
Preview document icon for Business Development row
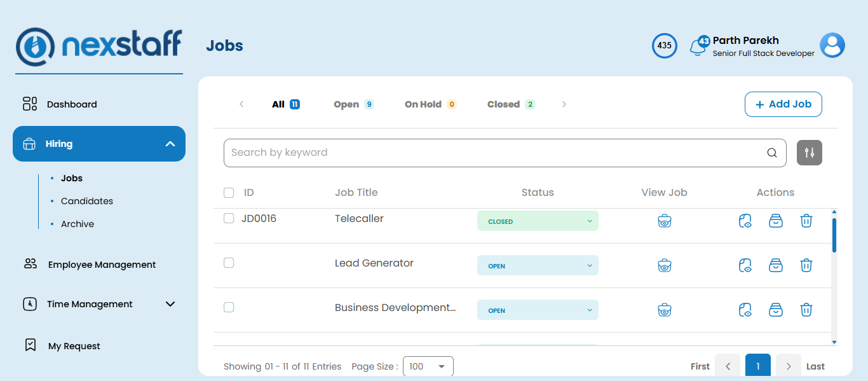[745, 310]
